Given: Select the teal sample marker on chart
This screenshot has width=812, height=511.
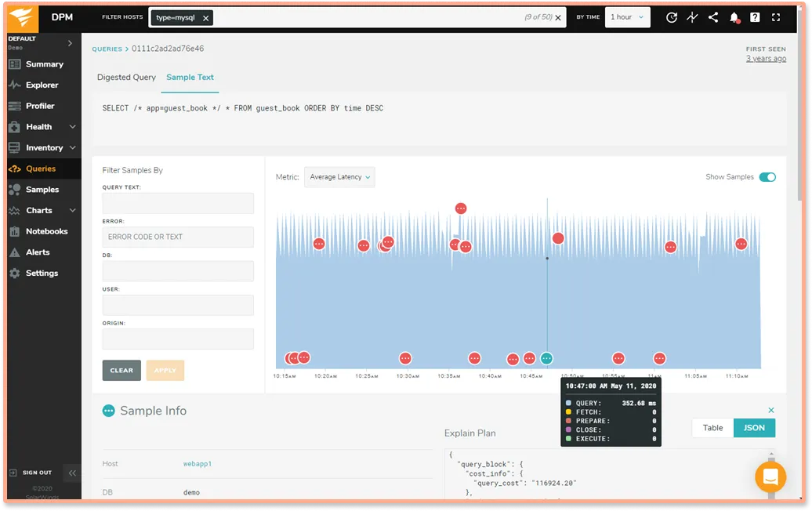Looking at the screenshot, I should pyautogui.click(x=546, y=358).
